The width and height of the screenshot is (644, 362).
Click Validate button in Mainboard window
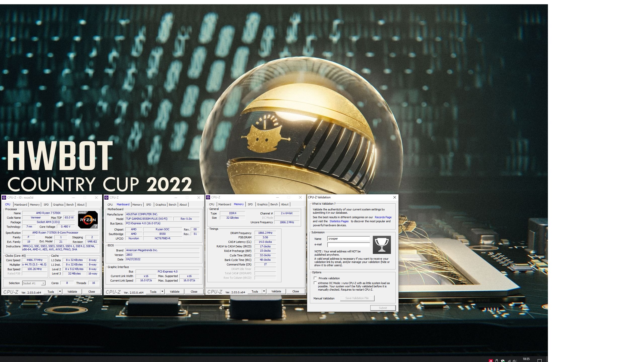175,292
